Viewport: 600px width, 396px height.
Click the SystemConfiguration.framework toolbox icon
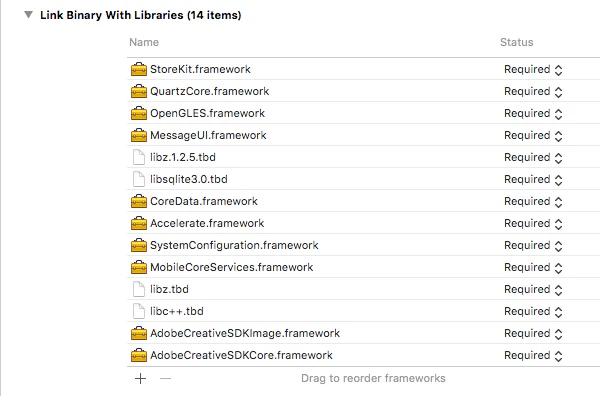click(x=139, y=245)
